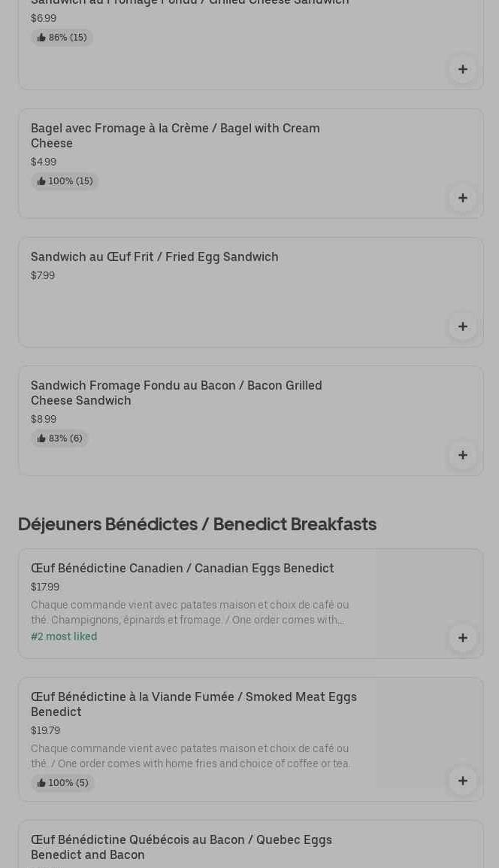Add Smoked Meat Eggs Benedict to cart
Image resolution: width=499 pixels, height=868 pixels.
tap(462, 781)
